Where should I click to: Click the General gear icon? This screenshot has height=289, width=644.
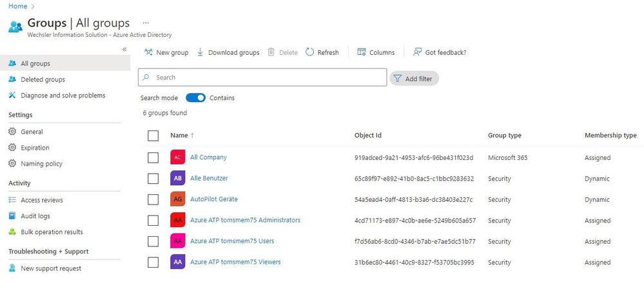12,132
